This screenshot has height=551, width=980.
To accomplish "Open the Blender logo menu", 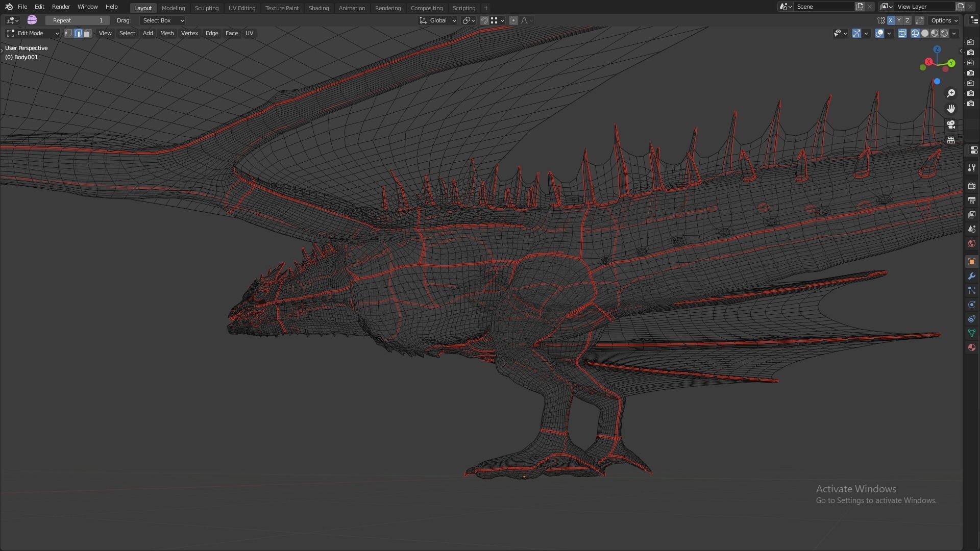I will point(9,7).
